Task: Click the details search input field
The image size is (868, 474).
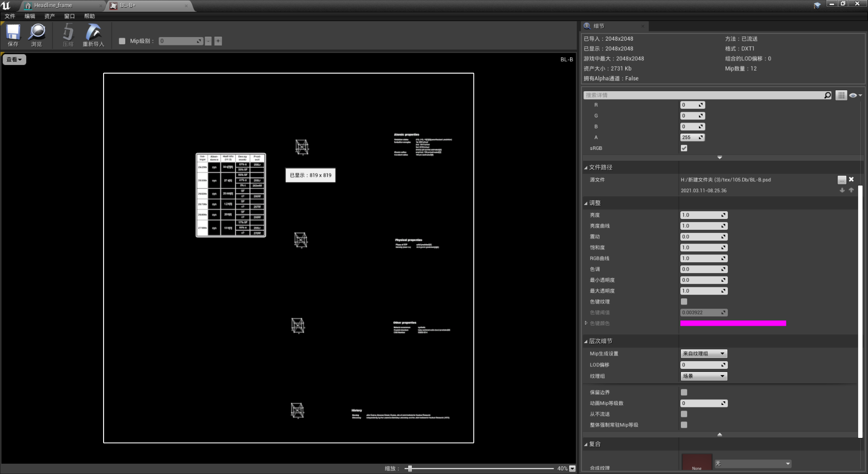Action: (x=703, y=95)
